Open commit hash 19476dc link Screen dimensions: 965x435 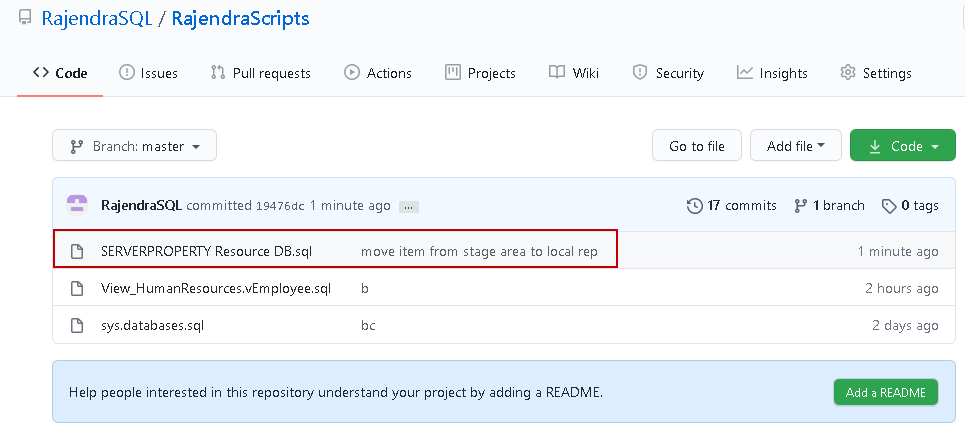pyautogui.click(x=280, y=206)
